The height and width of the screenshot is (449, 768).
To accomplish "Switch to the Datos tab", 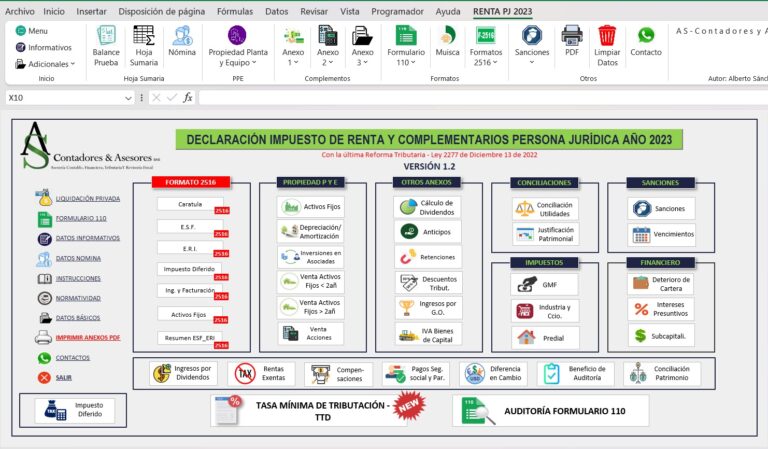I will [x=276, y=11].
